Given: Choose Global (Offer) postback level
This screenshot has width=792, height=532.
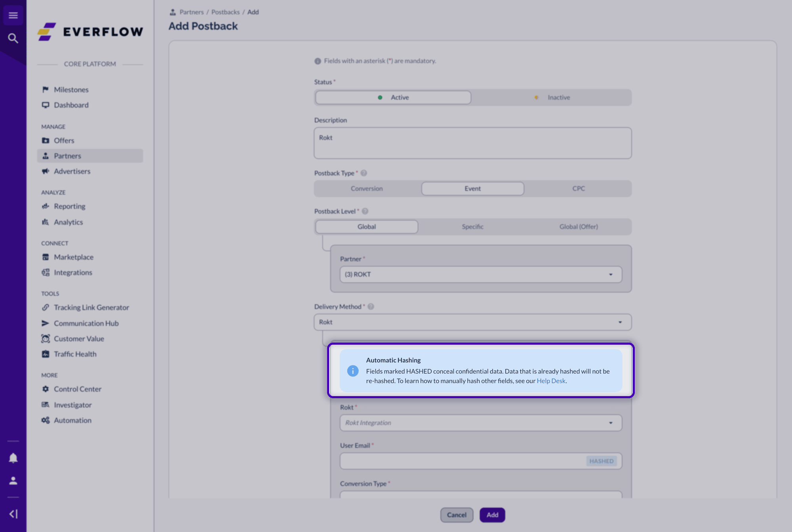Looking at the screenshot, I should click(579, 227).
